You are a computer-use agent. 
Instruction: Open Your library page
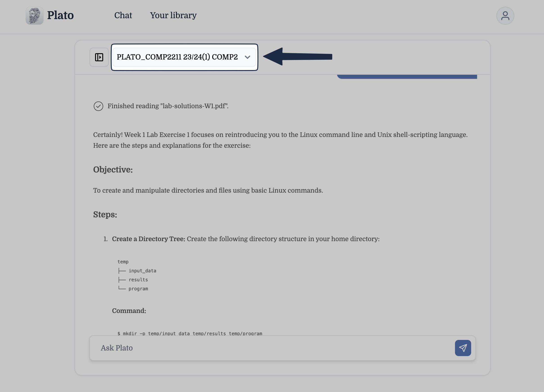pyautogui.click(x=173, y=15)
